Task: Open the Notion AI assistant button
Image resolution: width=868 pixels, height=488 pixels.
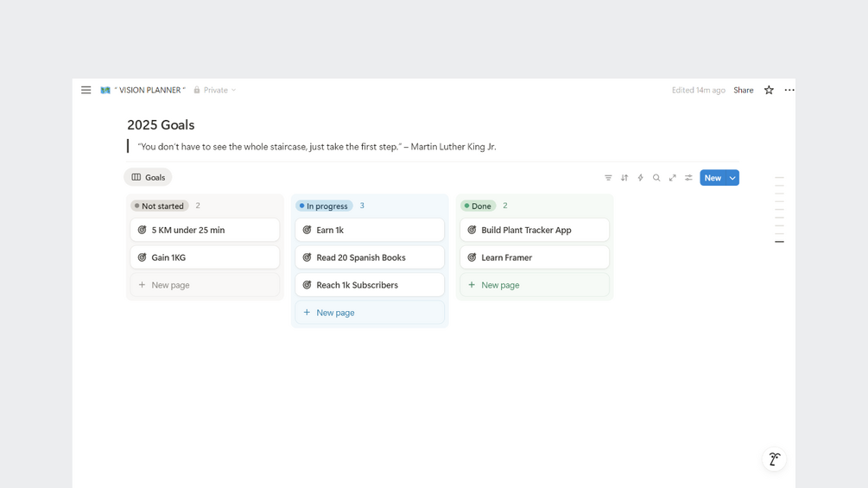Action: pyautogui.click(x=774, y=459)
